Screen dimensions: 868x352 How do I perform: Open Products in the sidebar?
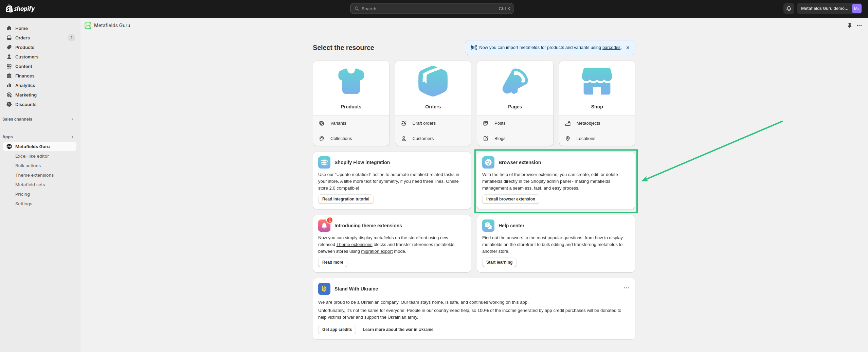click(39, 47)
